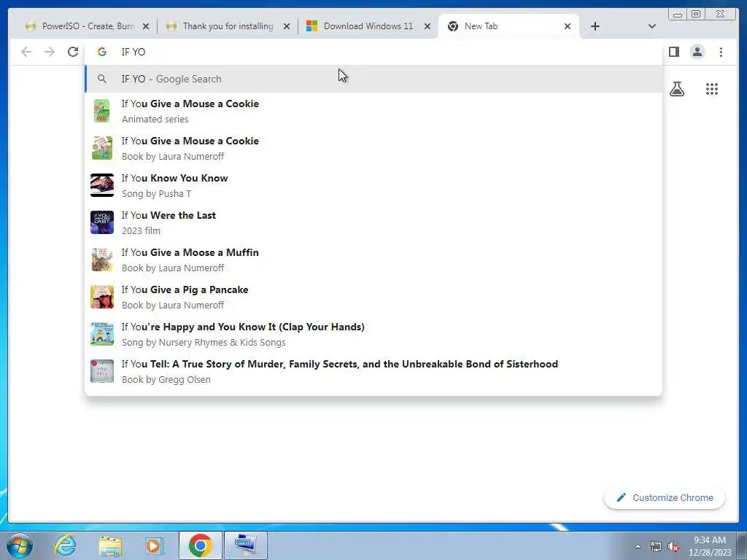Select 'If You Tell' book by Gregg Olsen
747x560 pixels.
[x=373, y=371]
